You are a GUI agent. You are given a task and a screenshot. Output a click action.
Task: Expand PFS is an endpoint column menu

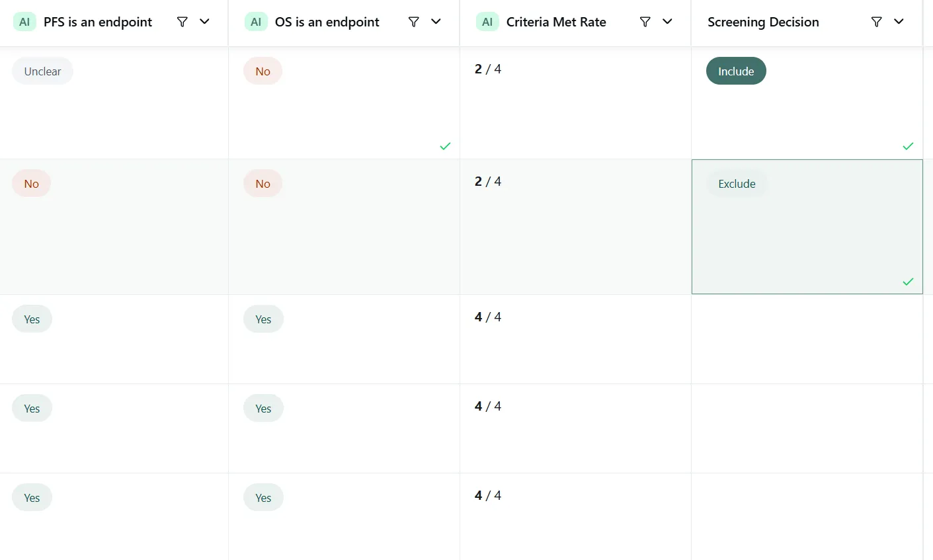pyautogui.click(x=205, y=22)
